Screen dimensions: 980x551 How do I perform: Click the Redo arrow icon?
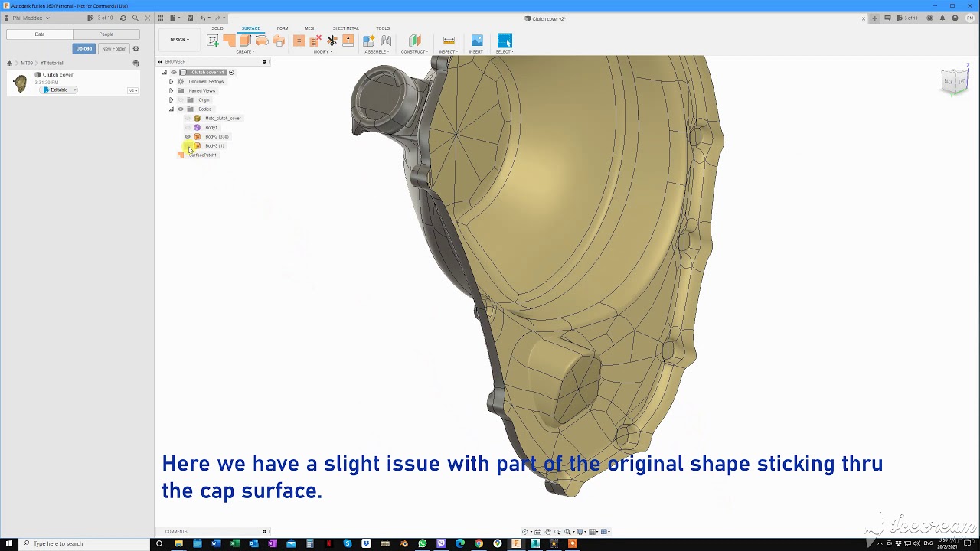pos(218,18)
